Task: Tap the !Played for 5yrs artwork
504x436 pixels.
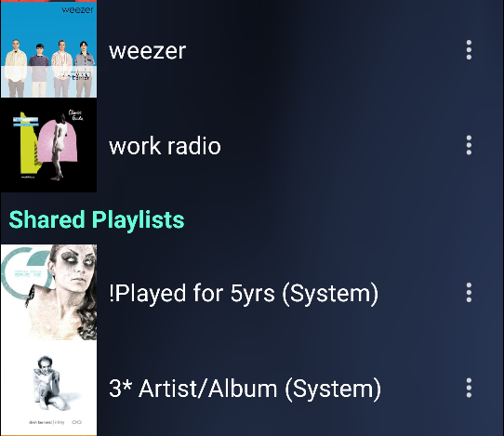Action: coord(48,293)
